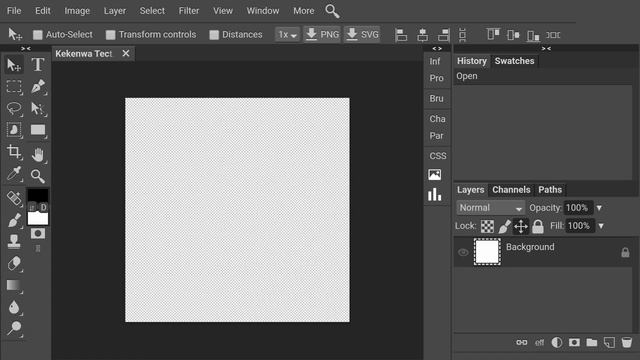Choose the Object Selection tool
The image size is (640, 360).
[x=14, y=130]
